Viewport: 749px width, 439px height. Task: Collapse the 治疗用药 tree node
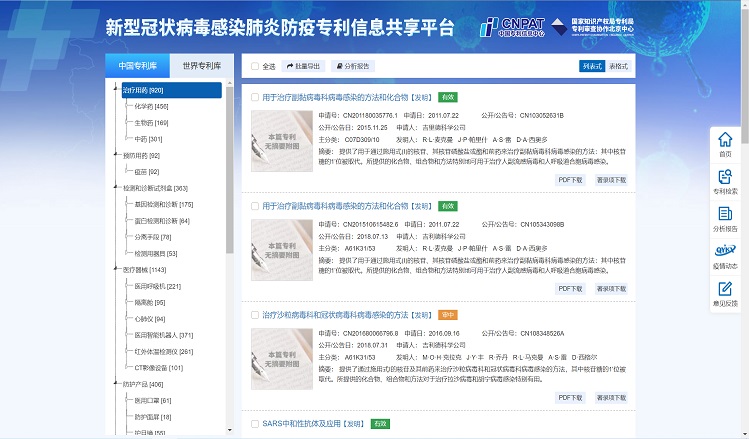[x=117, y=90]
